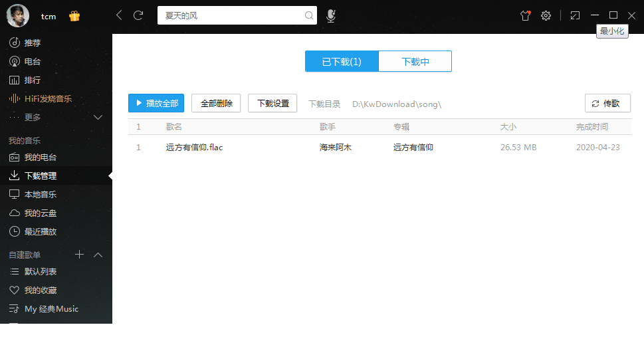Click the 推荐 music note icon
Image resolution: width=644 pixels, height=339 pixels.
(15, 43)
